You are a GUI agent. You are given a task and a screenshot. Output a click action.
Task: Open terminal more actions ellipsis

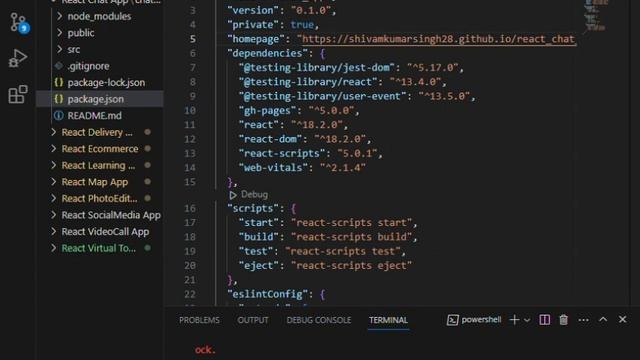click(584, 320)
